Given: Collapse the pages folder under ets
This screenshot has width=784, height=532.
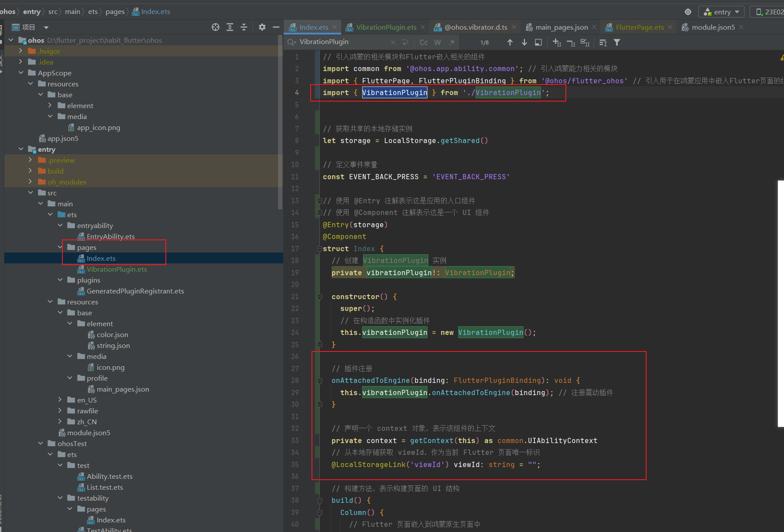Looking at the screenshot, I should tap(60, 247).
